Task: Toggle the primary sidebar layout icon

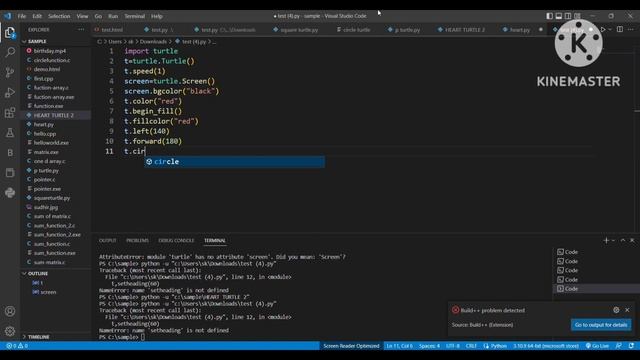Action: pos(549,16)
